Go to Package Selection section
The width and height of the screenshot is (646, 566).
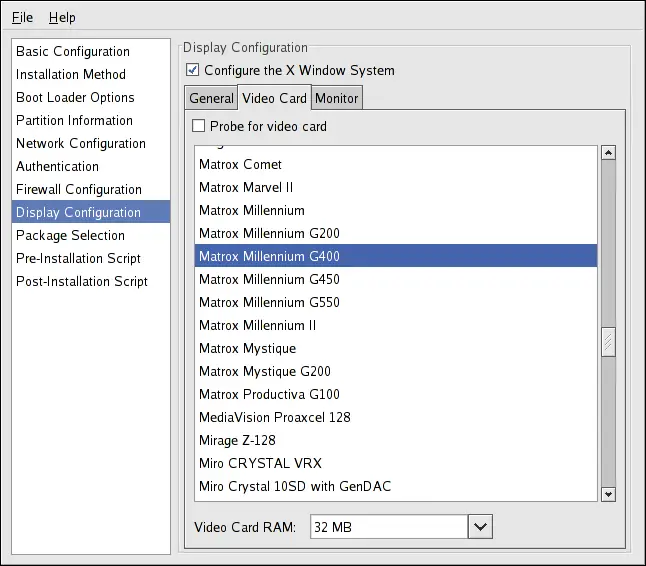tap(70, 235)
